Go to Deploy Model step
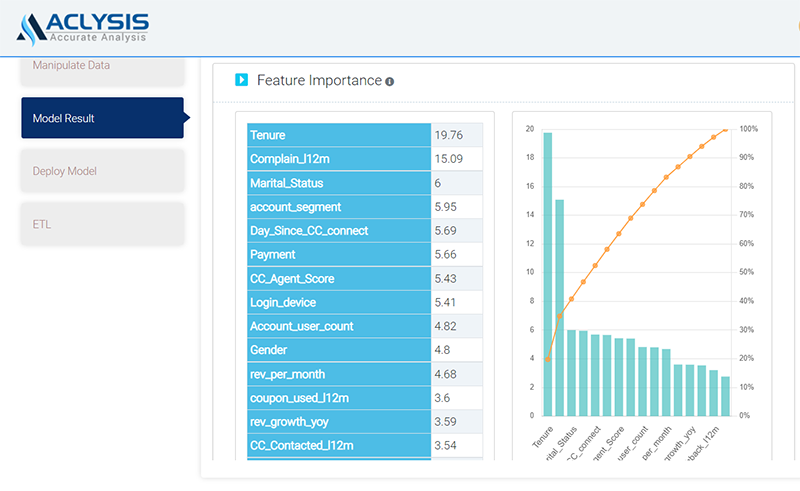Image resolution: width=800 pixels, height=491 pixels. (x=102, y=171)
